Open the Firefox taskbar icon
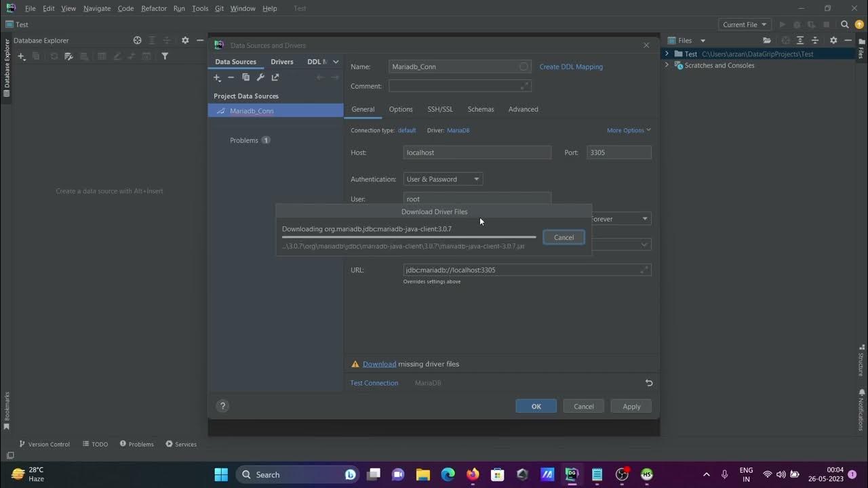Image resolution: width=868 pixels, height=488 pixels. point(473,474)
